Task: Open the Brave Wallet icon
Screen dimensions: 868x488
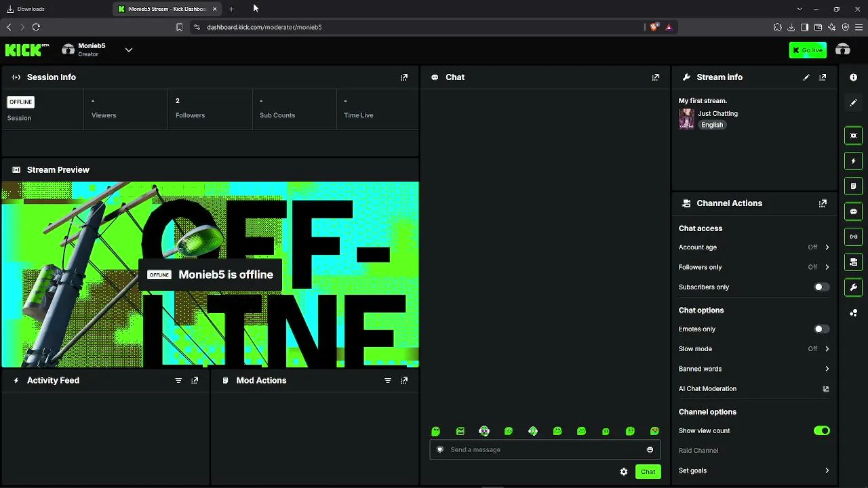Action: (818, 27)
